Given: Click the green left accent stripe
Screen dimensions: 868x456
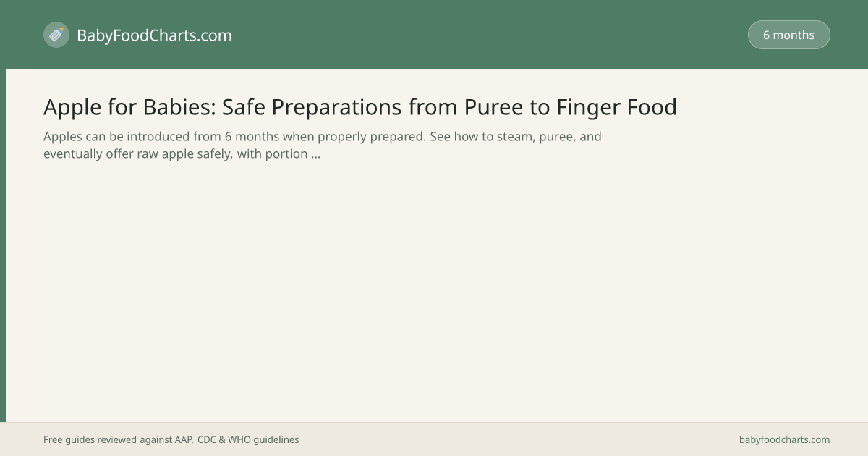Looking at the screenshot, I should tap(3, 246).
